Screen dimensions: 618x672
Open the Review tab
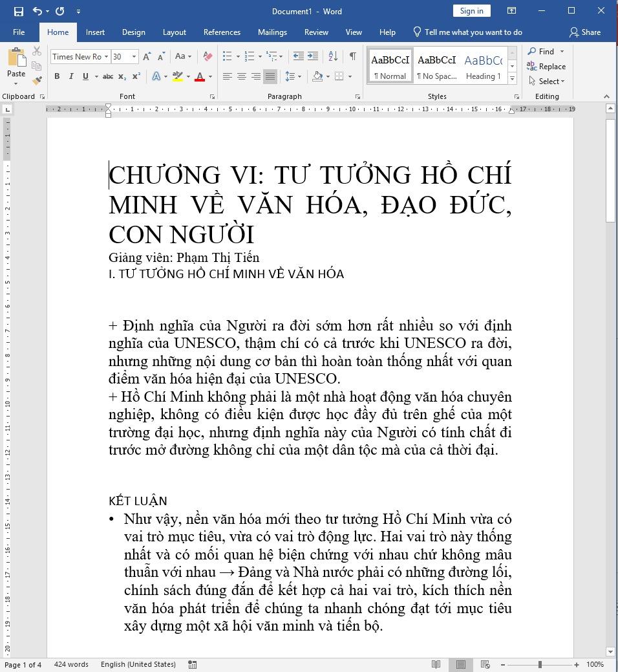click(316, 32)
